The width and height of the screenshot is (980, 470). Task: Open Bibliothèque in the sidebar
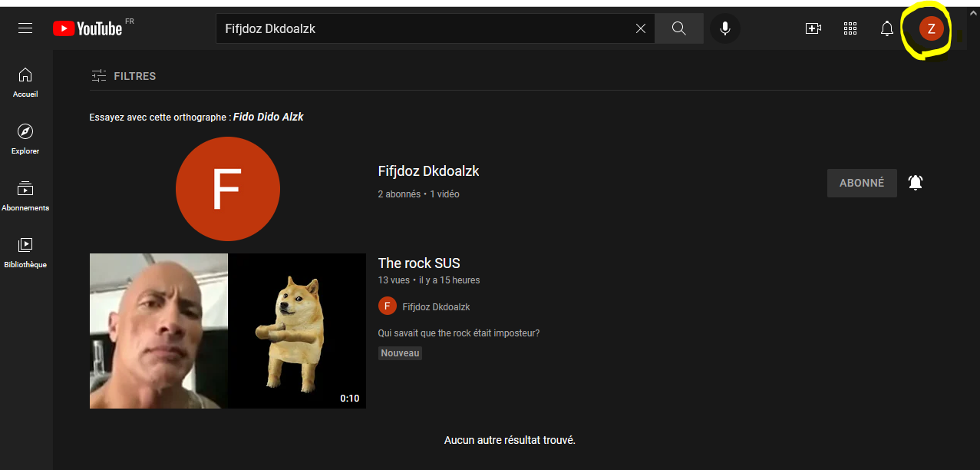click(25, 253)
